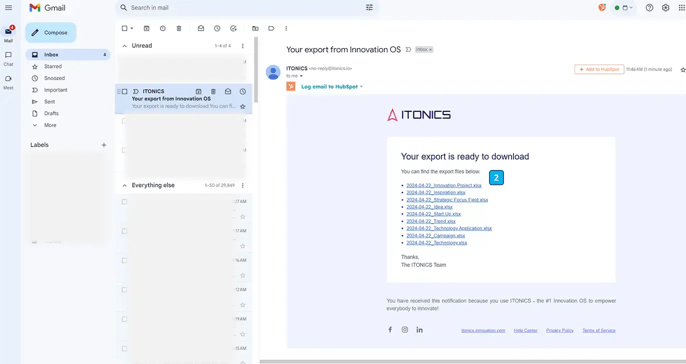Open the Settings gear icon
686x364 pixels.
(665, 7)
